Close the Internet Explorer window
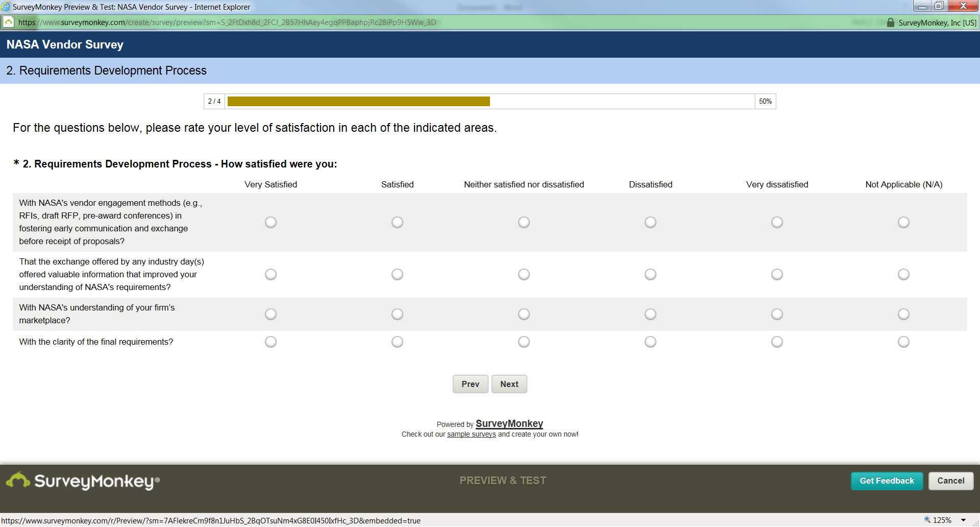This screenshot has height=527, width=980. (x=963, y=6)
